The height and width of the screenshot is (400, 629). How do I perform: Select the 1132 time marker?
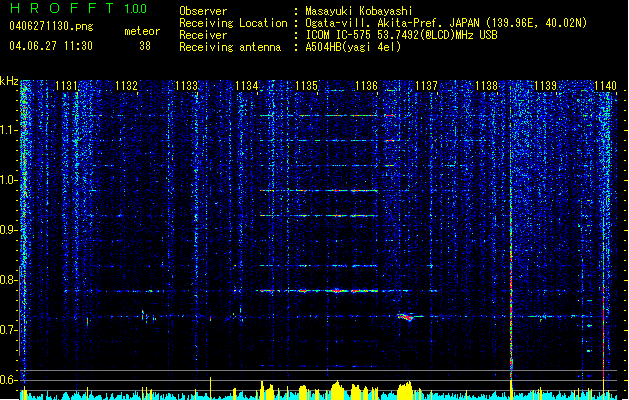pos(126,86)
